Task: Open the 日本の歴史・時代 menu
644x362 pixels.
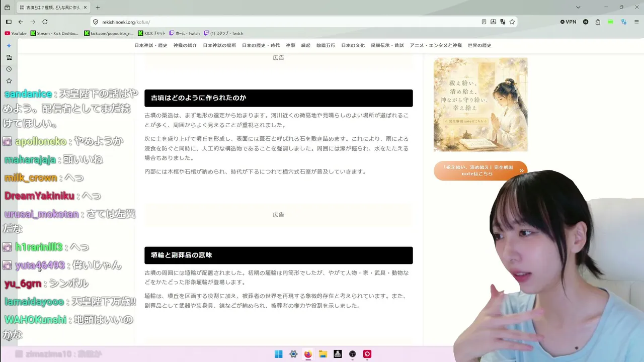Action: pyautogui.click(x=261, y=45)
